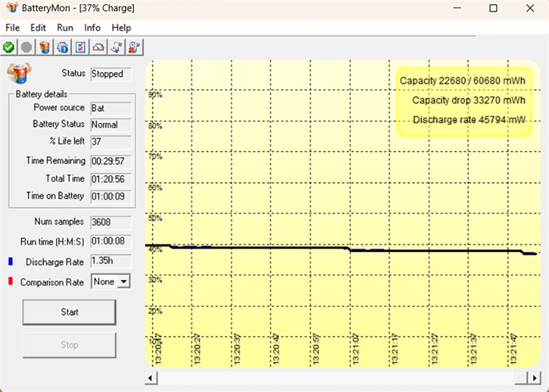Screen dimensions: 549x392
Task: Expand the Comparison Rate dropdown arrow
Action: click(124, 281)
